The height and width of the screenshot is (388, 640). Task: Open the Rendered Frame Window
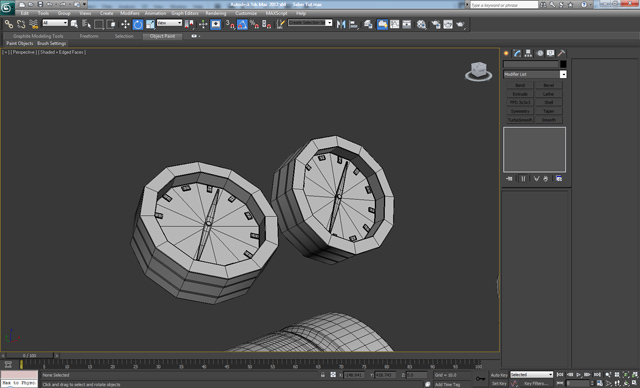point(448,24)
